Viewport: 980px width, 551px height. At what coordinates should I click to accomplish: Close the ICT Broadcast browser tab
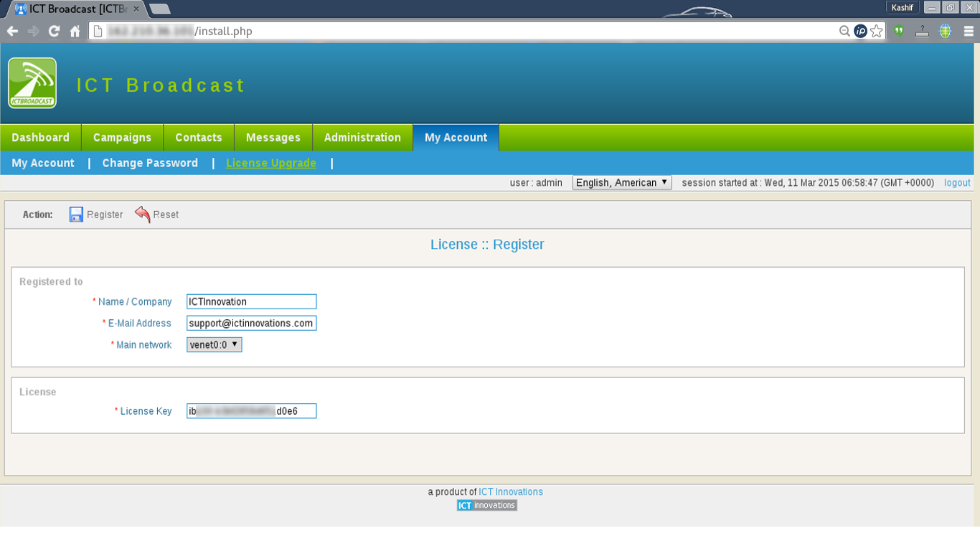pyautogui.click(x=136, y=9)
